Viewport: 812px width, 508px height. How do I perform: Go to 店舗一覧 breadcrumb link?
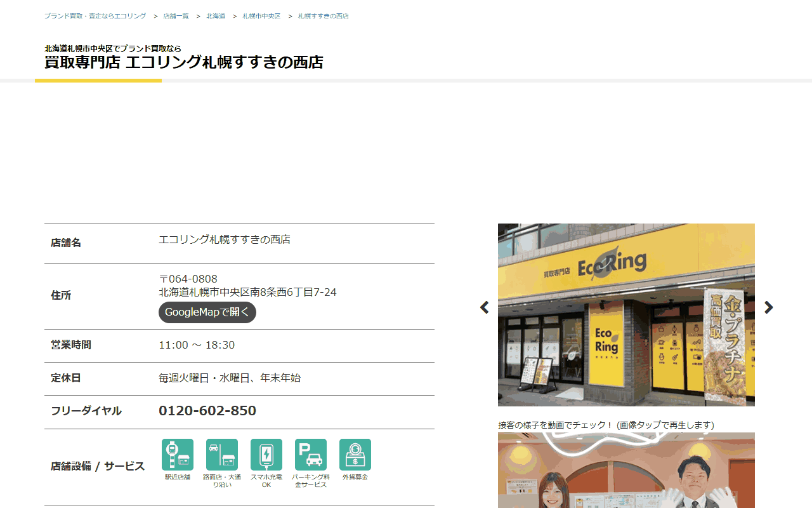[x=176, y=16]
